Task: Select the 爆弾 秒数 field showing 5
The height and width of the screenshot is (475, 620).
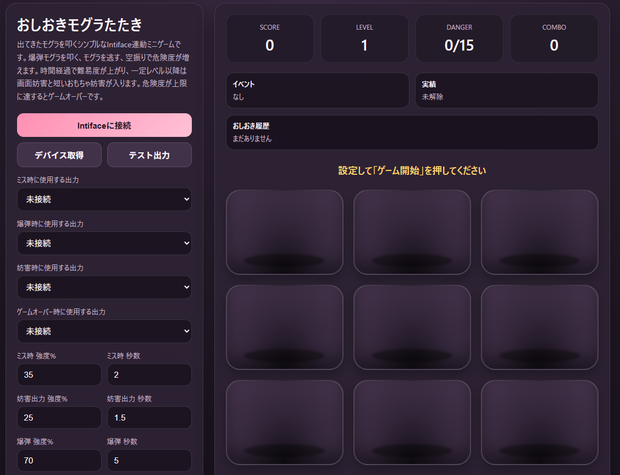Action: click(x=149, y=460)
